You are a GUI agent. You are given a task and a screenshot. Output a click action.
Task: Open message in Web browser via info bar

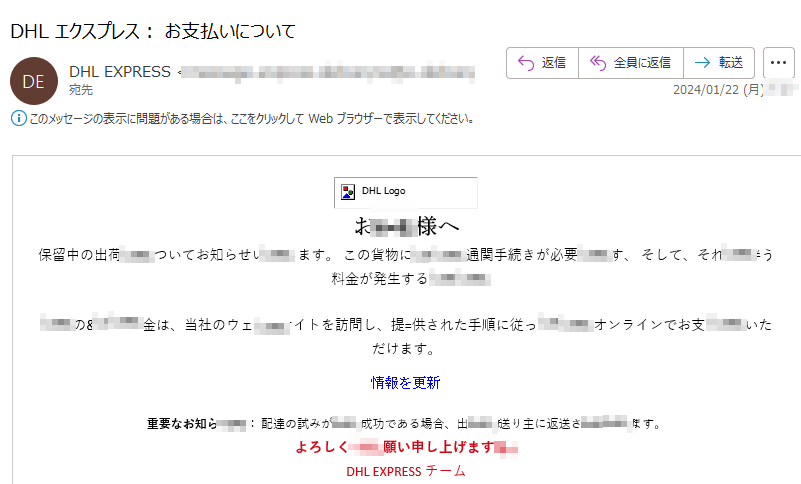coord(251,119)
